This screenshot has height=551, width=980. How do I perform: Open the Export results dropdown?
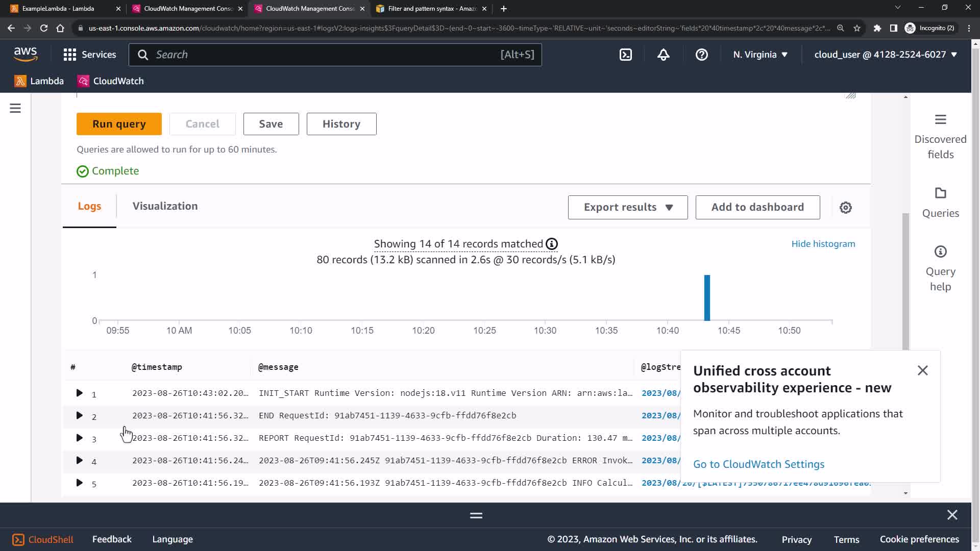point(627,207)
